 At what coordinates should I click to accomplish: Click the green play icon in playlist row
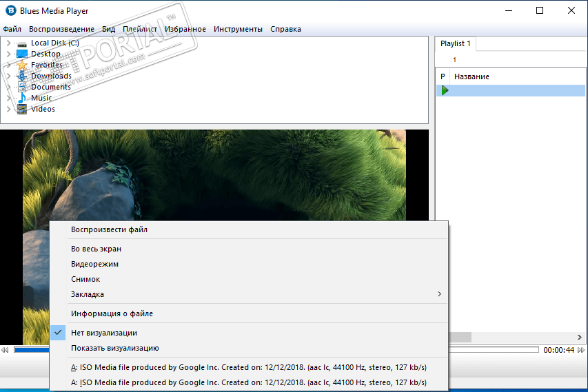(445, 90)
